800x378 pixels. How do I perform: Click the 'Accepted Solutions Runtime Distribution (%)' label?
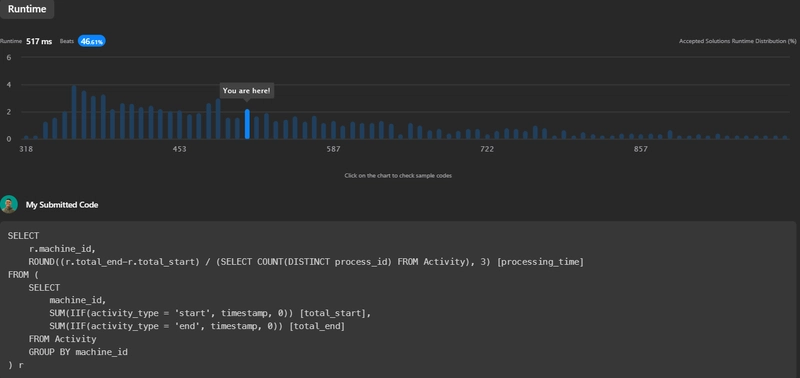737,41
